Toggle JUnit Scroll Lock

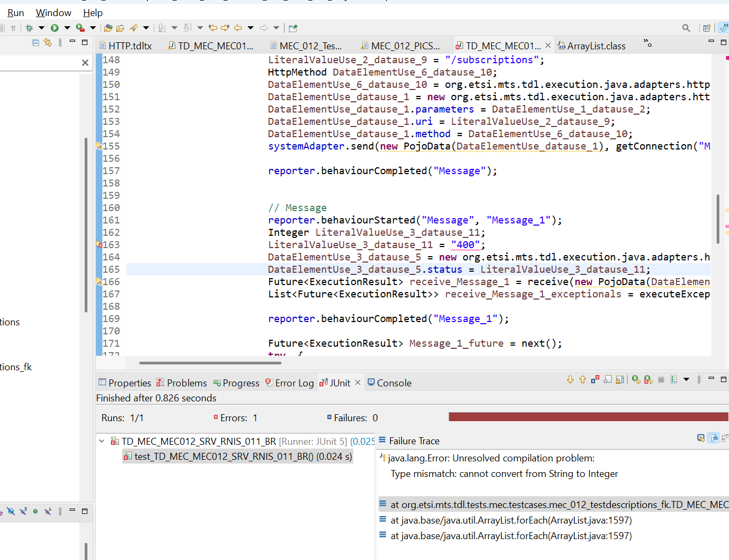[620, 380]
